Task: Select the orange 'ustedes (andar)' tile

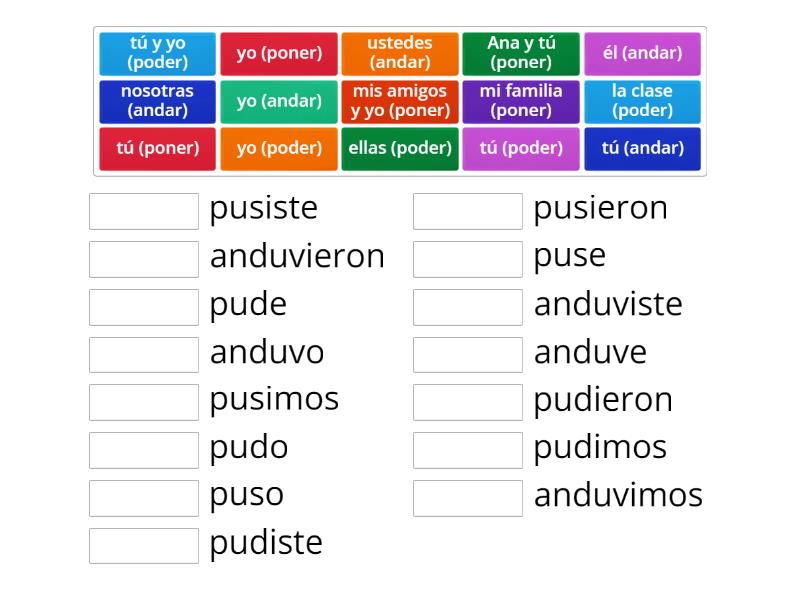Action: pyautogui.click(x=400, y=54)
